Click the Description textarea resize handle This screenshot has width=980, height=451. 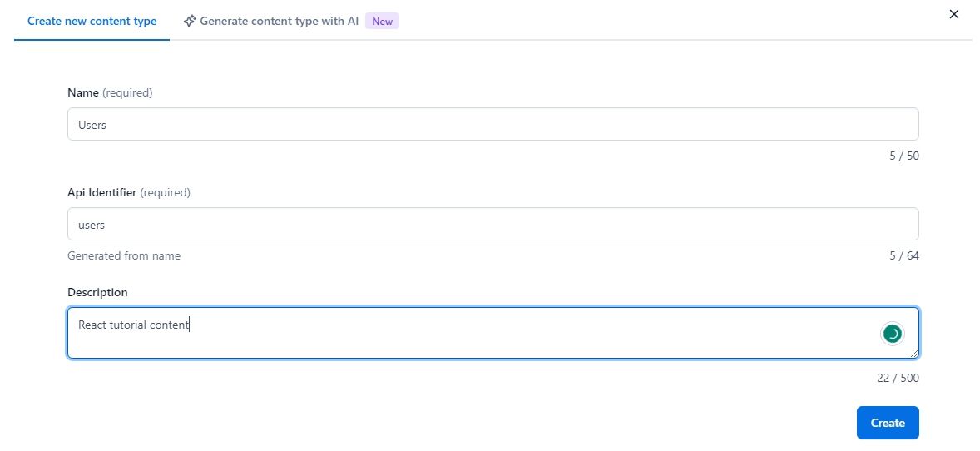coord(914,354)
